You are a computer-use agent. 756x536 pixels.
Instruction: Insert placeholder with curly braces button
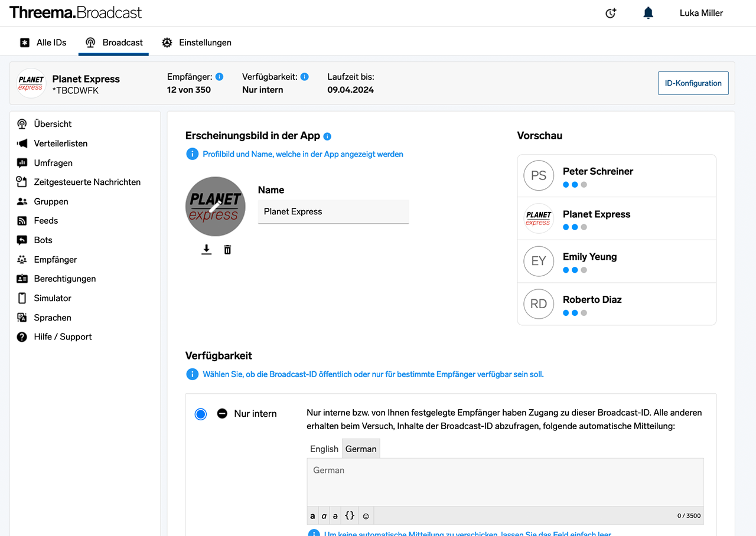click(350, 515)
